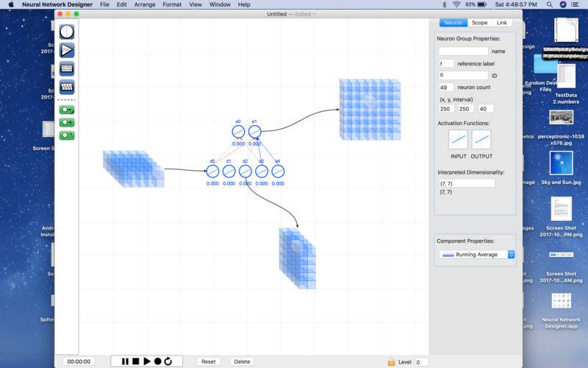Click the neuron group name field

464,51
